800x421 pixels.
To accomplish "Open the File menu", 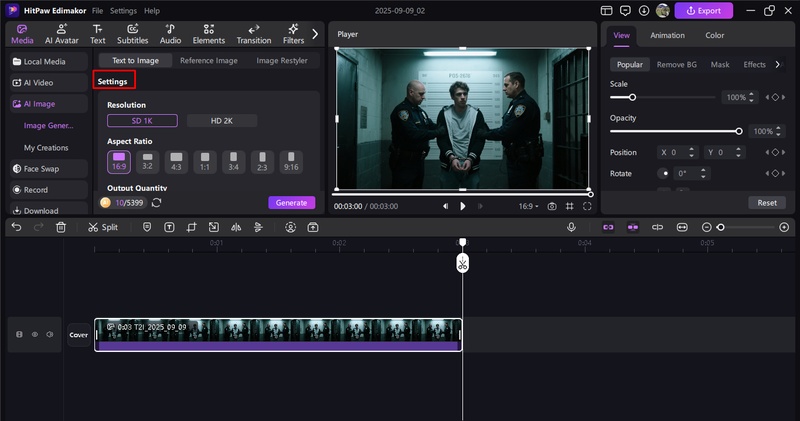I will [x=97, y=11].
